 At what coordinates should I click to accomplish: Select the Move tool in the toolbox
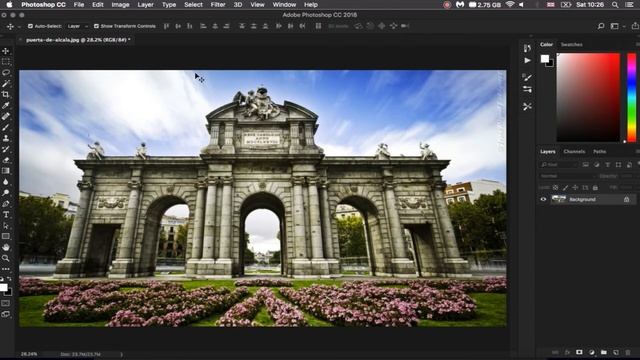click(6, 51)
